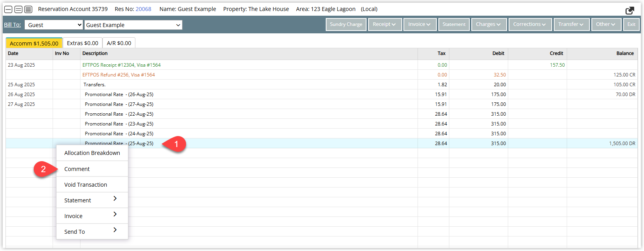Select Promotional Rate (25-Aug-25) row
The height and width of the screenshot is (251, 644).
pyautogui.click(x=322, y=144)
